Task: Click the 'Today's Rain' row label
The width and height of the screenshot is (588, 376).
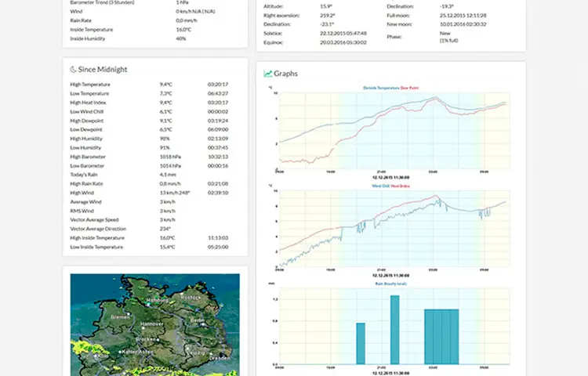Action: pyautogui.click(x=84, y=175)
